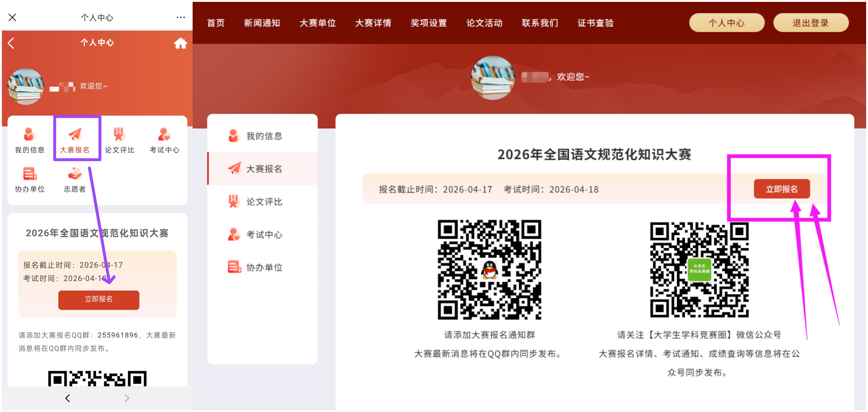
Task: Go to 证书查验 in navigation bar
Action: 595,23
